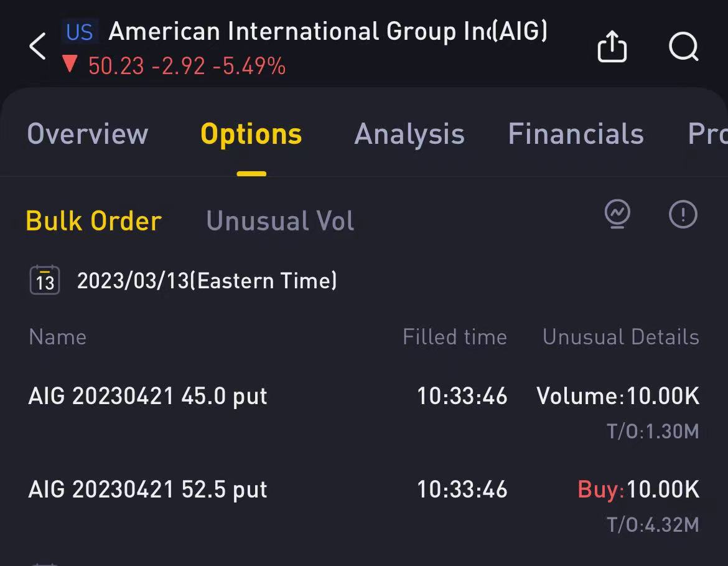Change the 2023/03/13 Eastern Time date
The image size is (728, 566).
coord(207,281)
